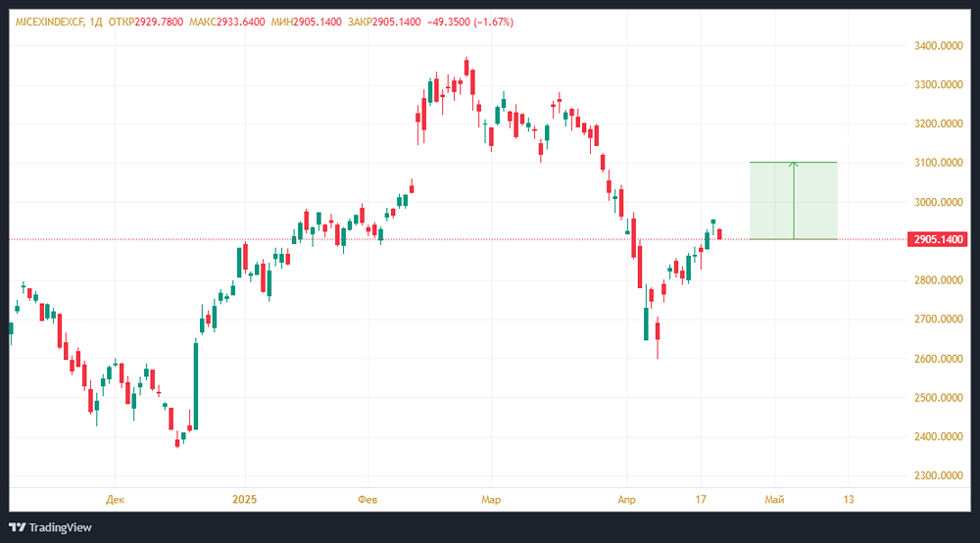Viewport: 980px width, 543px height.
Task: Select the Фев time axis label
Action: [367, 499]
